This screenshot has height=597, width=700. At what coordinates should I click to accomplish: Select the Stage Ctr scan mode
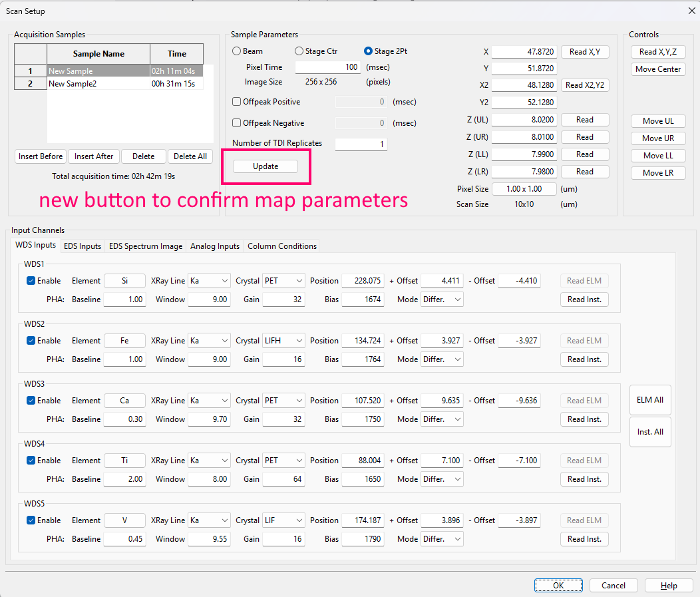point(299,51)
